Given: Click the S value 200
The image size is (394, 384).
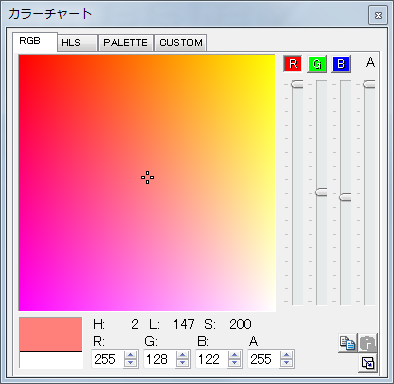Looking at the screenshot, I should 240,324.
